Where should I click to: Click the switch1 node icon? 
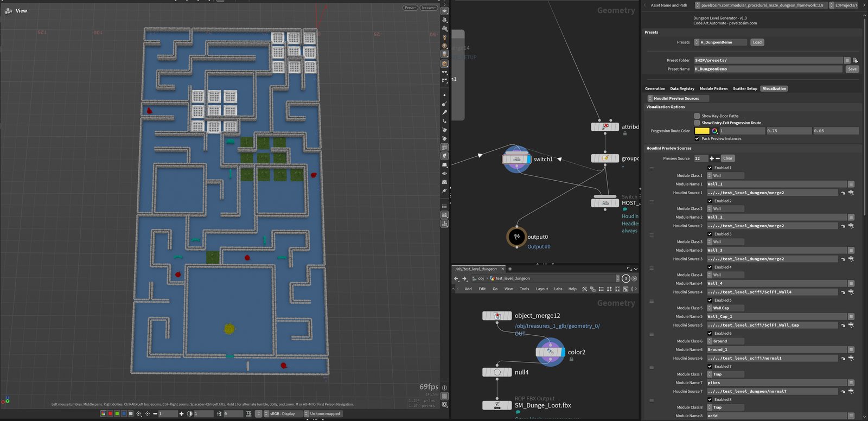(x=516, y=159)
